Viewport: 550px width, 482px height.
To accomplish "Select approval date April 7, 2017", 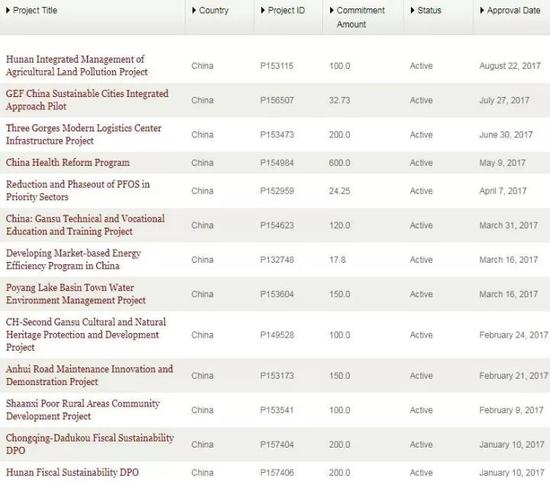I will coord(503,191).
